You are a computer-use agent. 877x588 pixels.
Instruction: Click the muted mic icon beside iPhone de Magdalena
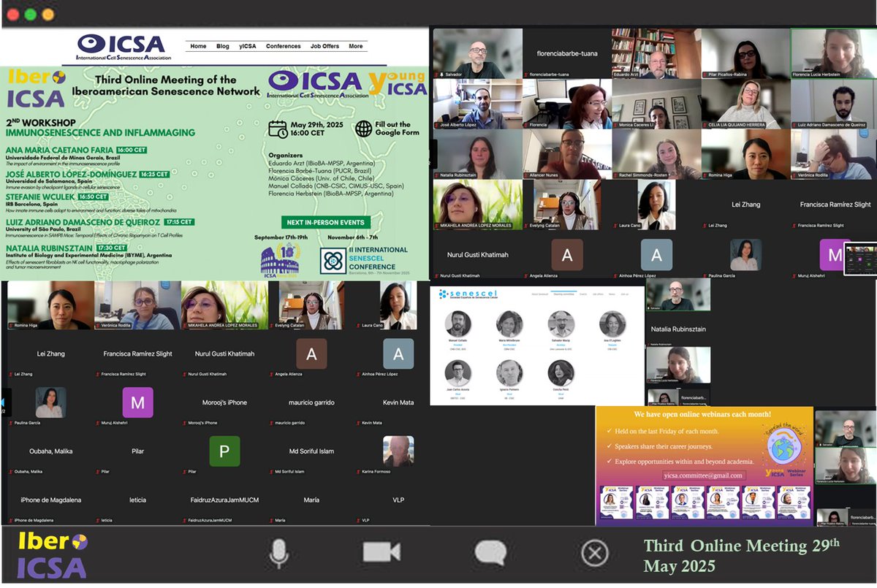12,520
